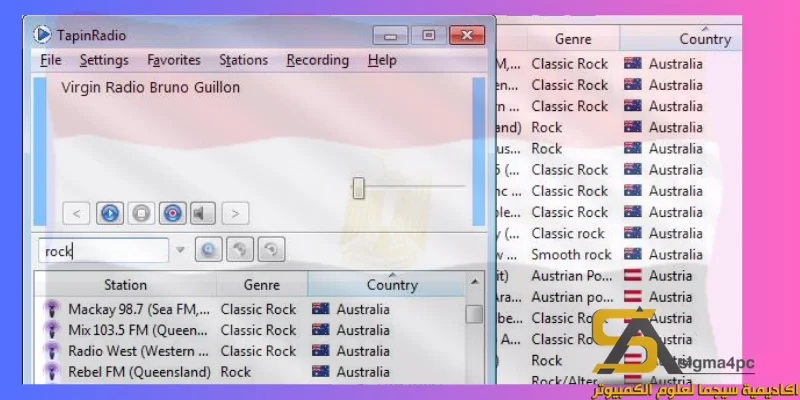
Task: Click in the search field containing rock
Action: tap(103, 251)
